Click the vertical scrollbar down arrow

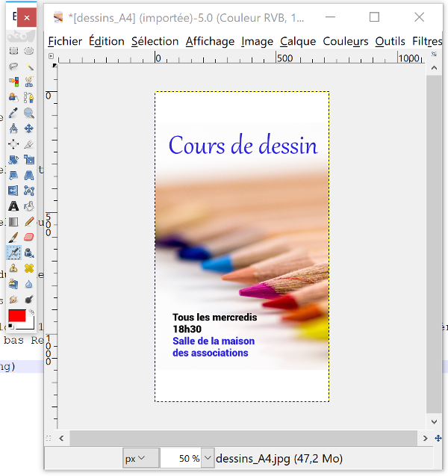pos(434,421)
